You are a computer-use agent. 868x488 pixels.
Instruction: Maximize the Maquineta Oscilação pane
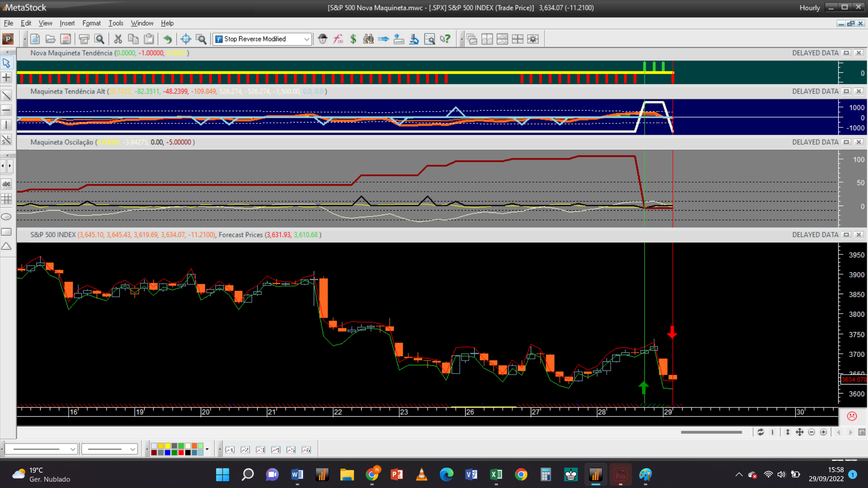(x=846, y=142)
